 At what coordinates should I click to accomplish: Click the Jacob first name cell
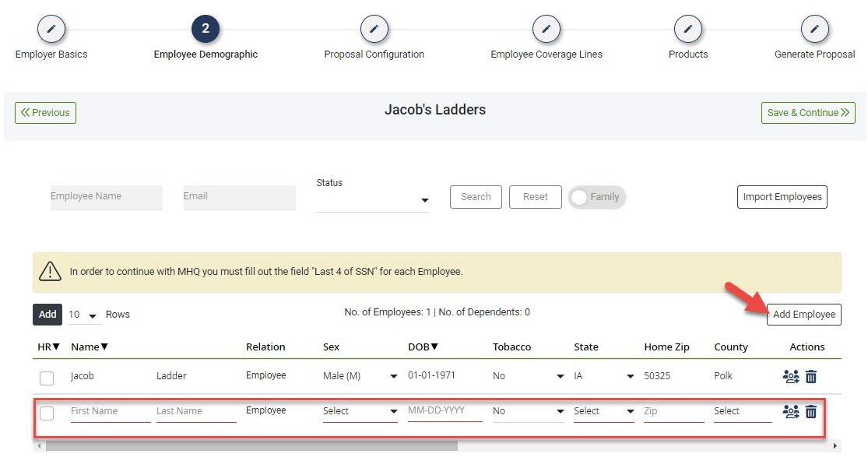(x=83, y=376)
